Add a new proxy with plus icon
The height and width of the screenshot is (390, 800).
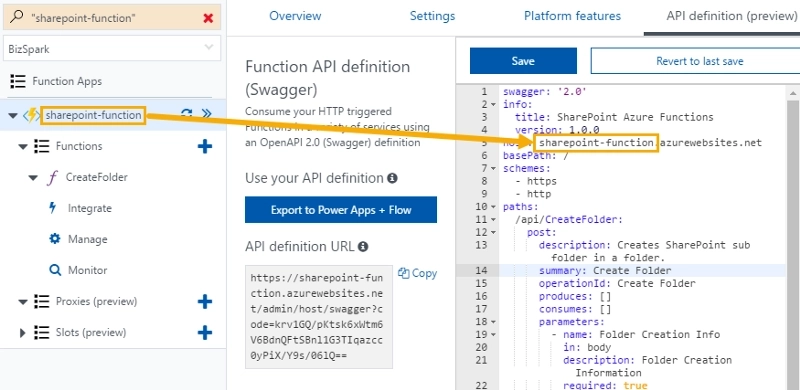click(x=205, y=302)
